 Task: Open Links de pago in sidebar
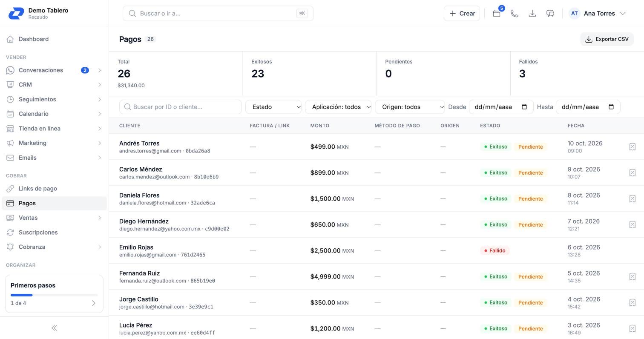[54, 189]
